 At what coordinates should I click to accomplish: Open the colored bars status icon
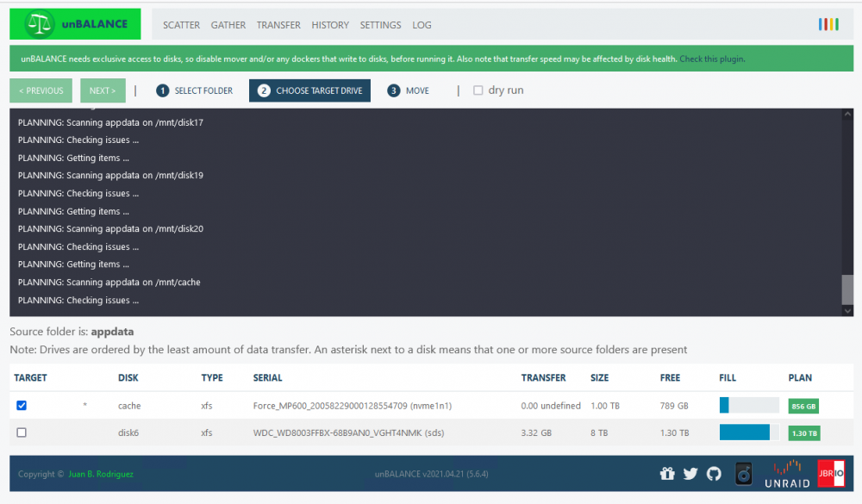pyautogui.click(x=828, y=24)
